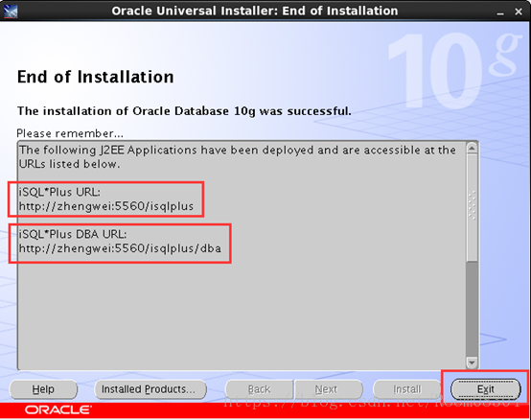The width and height of the screenshot is (531, 420).
Task: Click 'The following J2EE Applications' text line
Action: click(x=237, y=150)
